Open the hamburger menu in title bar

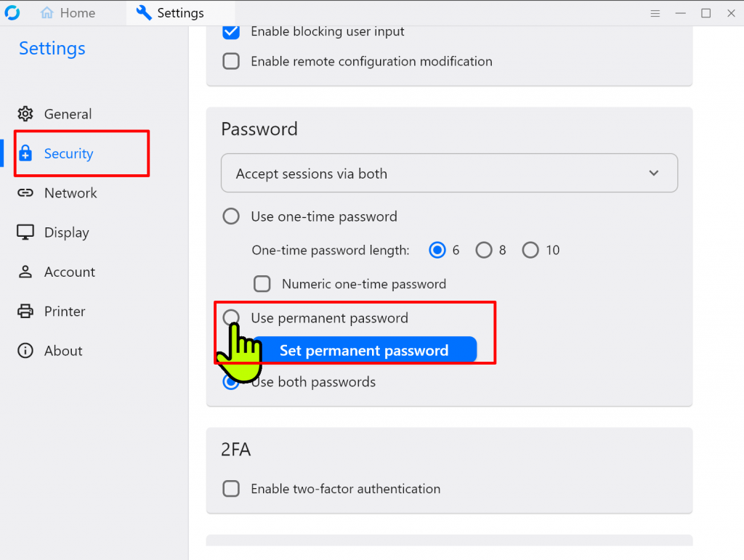pyautogui.click(x=655, y=13)
